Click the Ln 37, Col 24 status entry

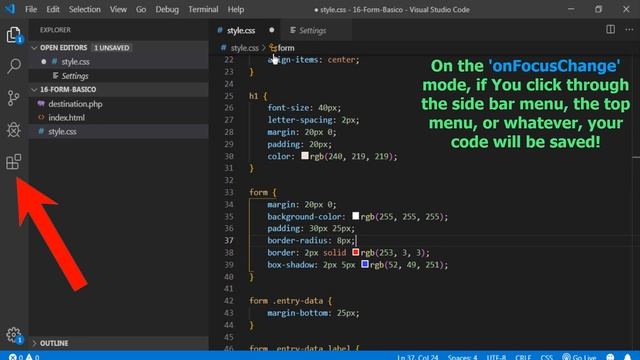pos(418,357)
